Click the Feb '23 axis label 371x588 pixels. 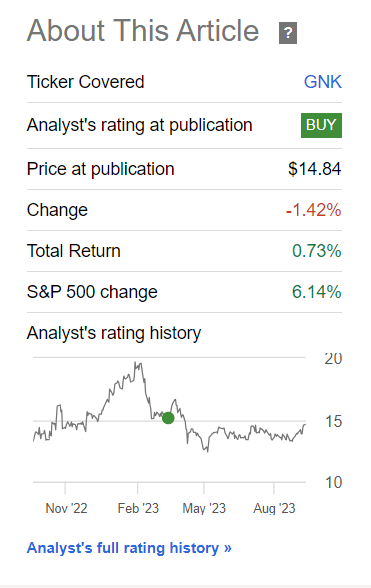click(x=138, y=508)
